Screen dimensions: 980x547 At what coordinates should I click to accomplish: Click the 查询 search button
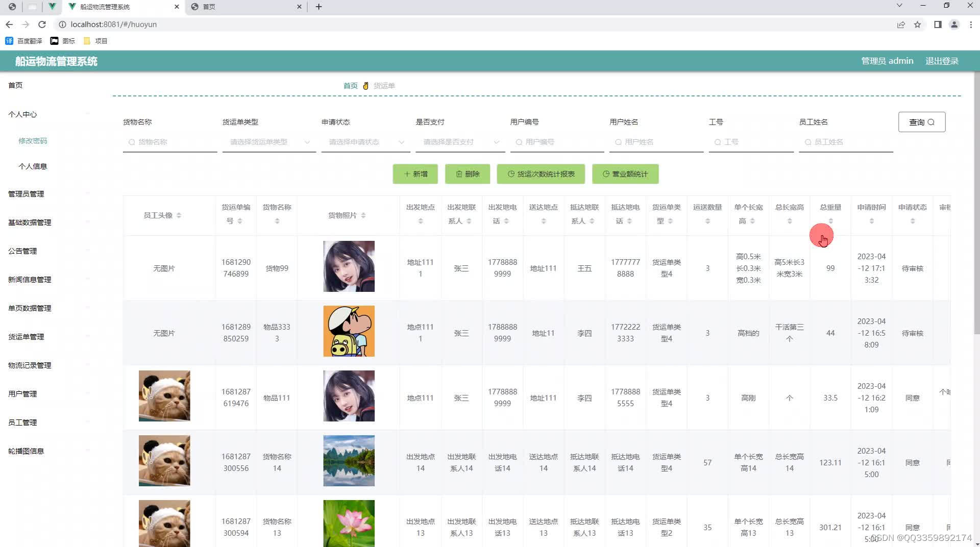922,122
